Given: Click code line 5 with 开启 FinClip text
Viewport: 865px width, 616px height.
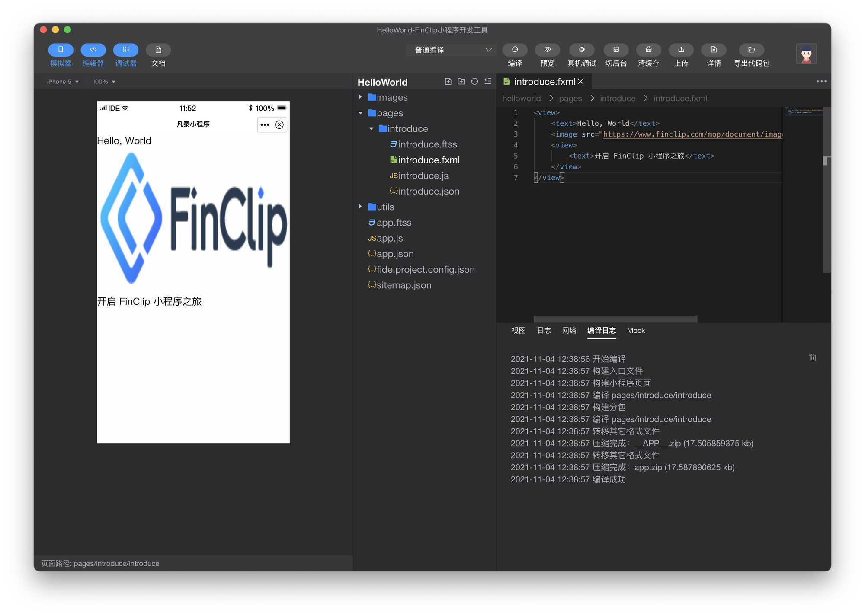Looking at the screenshot, I should 641,156.
